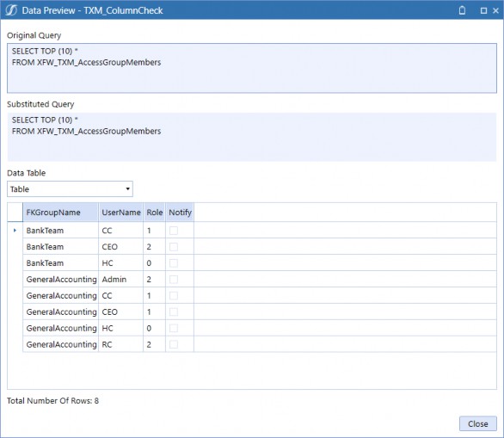Click the dropdown arrow next to Table
504x438 pixels.
point(127,188)
